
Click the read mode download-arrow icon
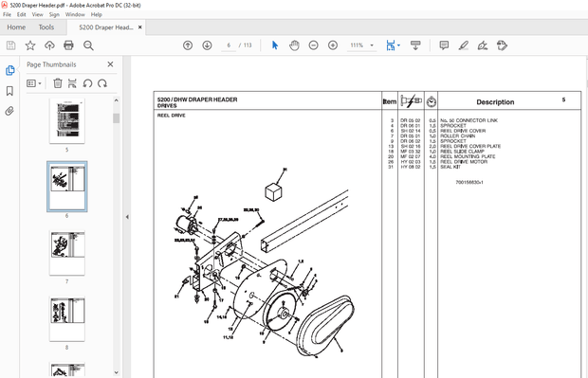pyautogui.click(x=415, y=45)
